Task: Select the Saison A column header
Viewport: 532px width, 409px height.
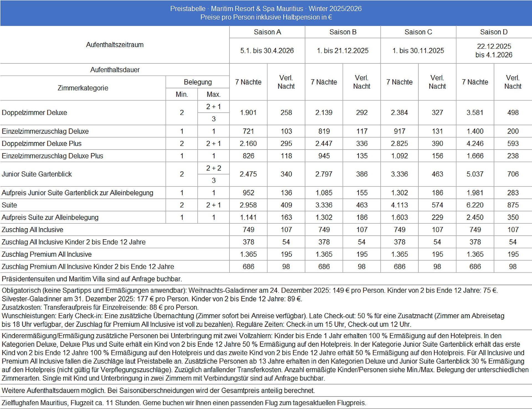Action: (x=267, y=32)
